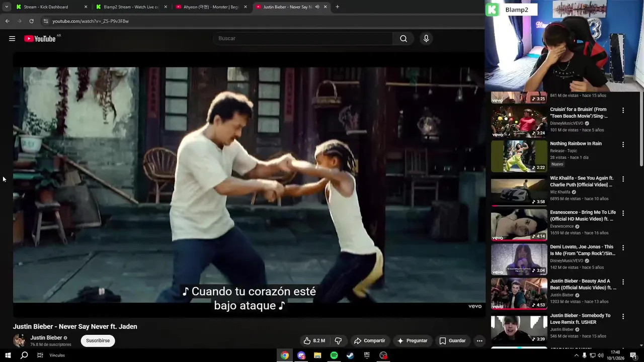Open the notification center icon
Viewport: 644px width, 362px height.
tap(633, 355)
